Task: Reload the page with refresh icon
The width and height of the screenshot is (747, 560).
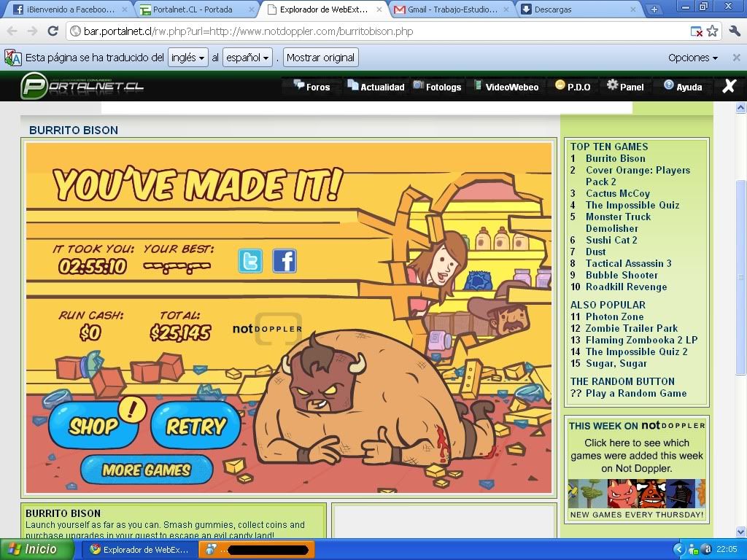Action: [x=53, y=31]
